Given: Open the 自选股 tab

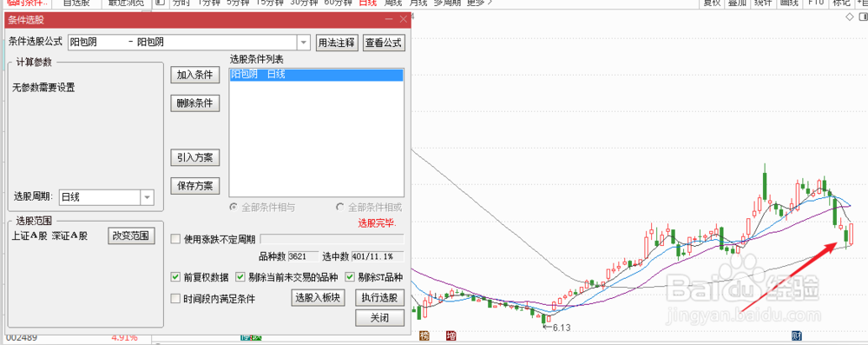Looking at the screenshot, I should [x=76, y=3].
